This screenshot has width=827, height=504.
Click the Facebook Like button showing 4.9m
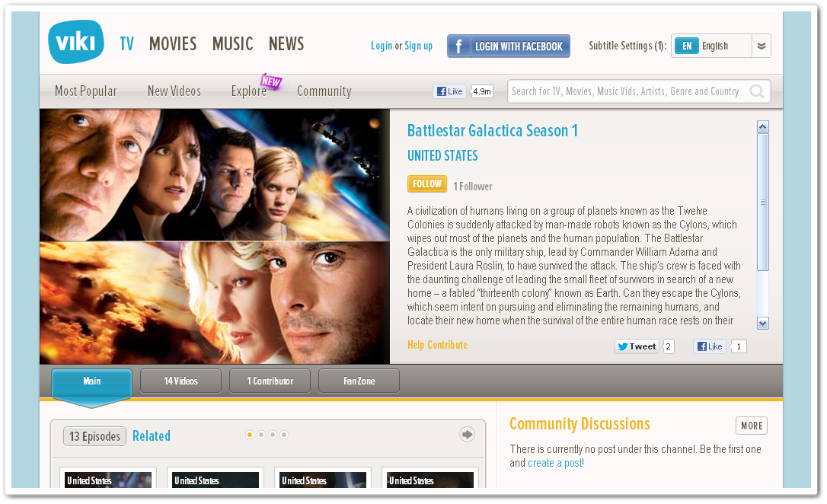point(449,91)
